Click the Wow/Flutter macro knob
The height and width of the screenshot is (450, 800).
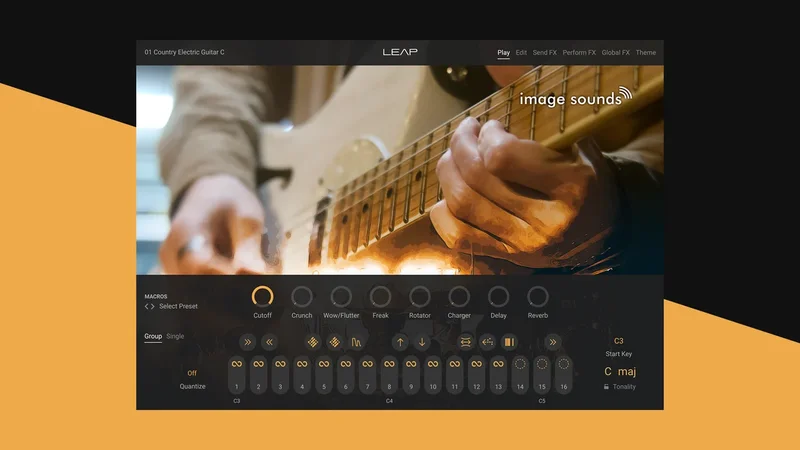pos(341,296)
